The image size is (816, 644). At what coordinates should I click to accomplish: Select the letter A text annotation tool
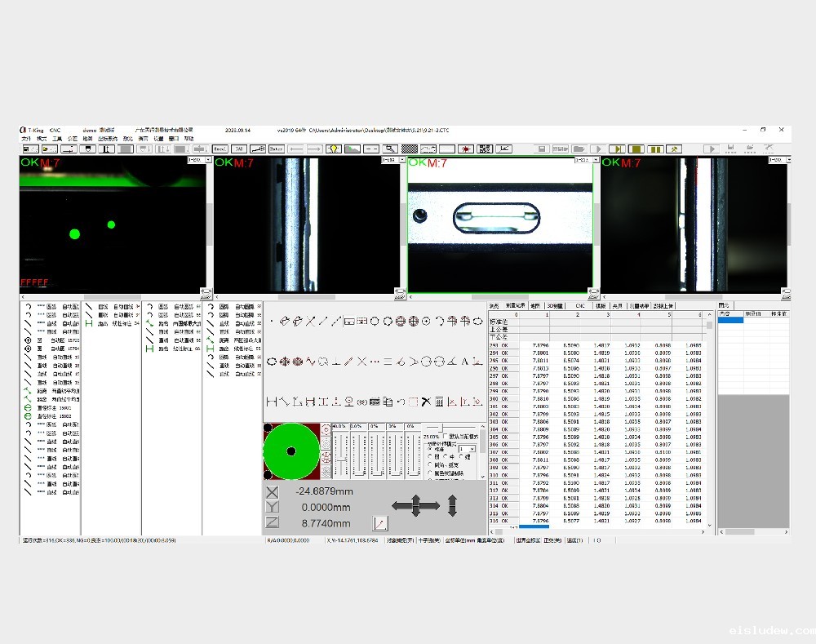[465, 362]
